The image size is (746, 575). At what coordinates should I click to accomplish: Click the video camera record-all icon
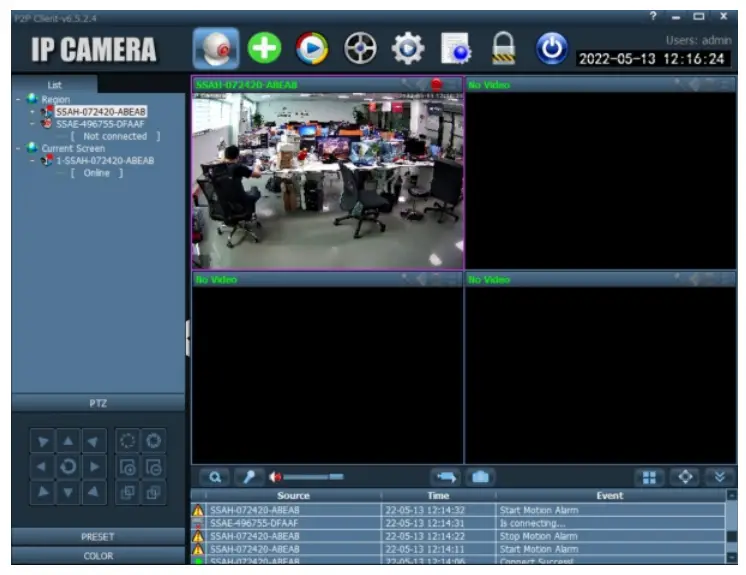[446, 477]
